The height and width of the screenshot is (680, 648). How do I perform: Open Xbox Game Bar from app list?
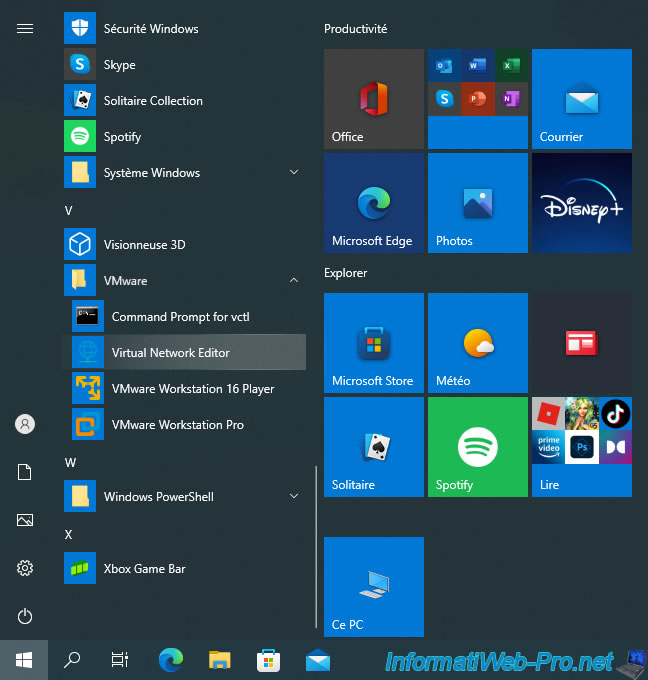[x=144, y=569]
